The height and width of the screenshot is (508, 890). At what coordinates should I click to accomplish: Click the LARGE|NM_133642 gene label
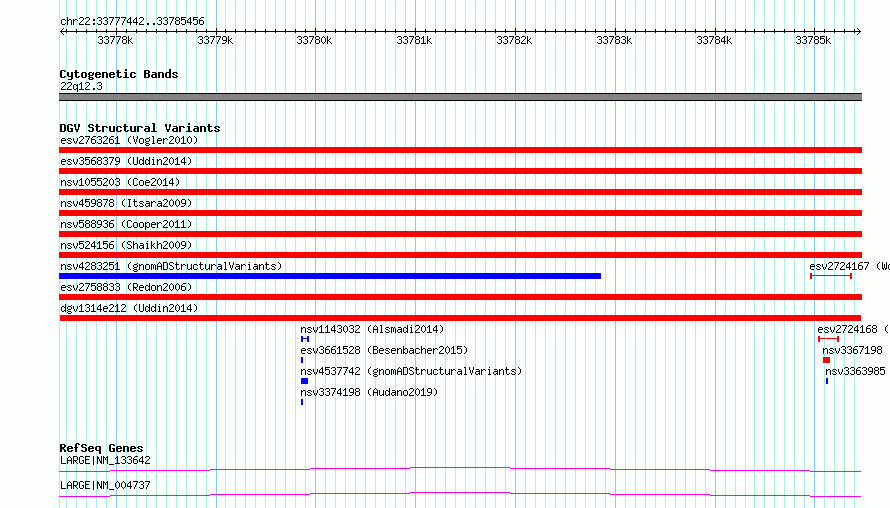pyautogui.click(x=105, y=460)
